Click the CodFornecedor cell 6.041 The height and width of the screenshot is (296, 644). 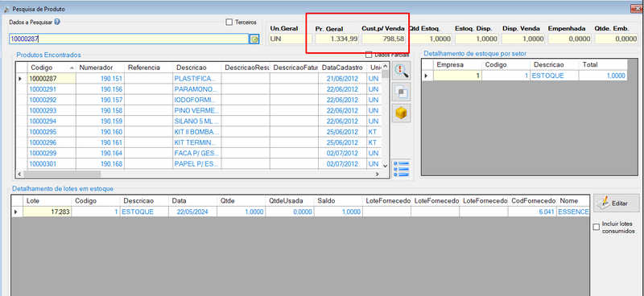pos(532,212)
